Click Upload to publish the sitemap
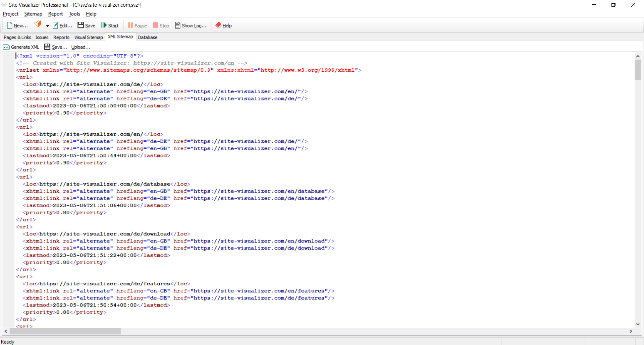644x345 pixels. point(80,47)
